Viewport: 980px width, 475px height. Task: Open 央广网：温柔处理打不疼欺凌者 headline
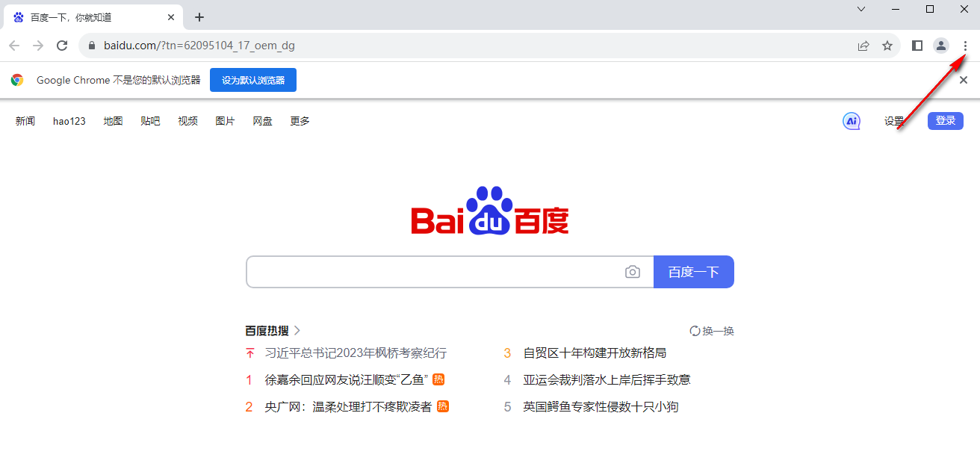pos(348,407)
